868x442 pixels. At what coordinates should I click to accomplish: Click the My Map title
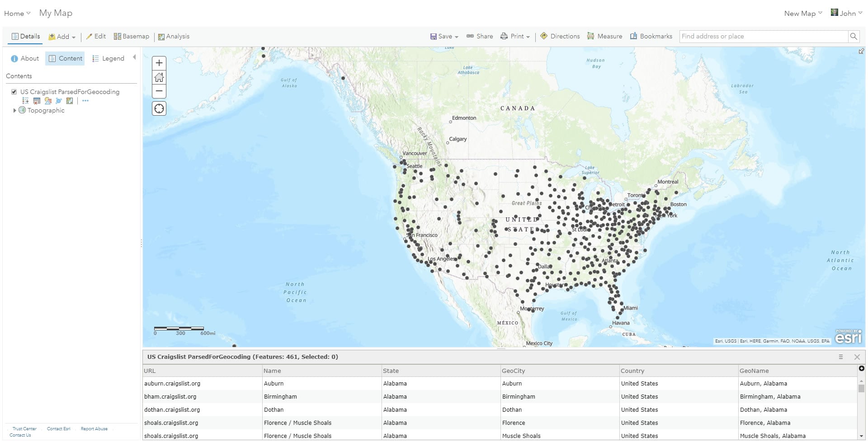click(x=56, y=13)
